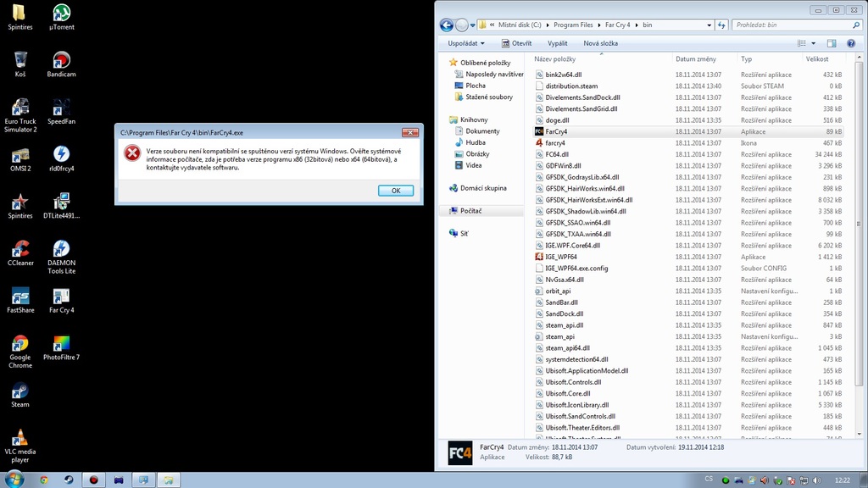This screenshot has width=868, height=488.
Task: Select the FarCry4 application file in list
Action: pos(556,131)
